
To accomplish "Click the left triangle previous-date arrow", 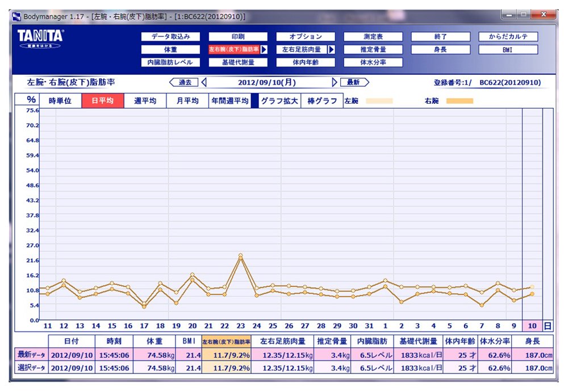I will 204,82.
